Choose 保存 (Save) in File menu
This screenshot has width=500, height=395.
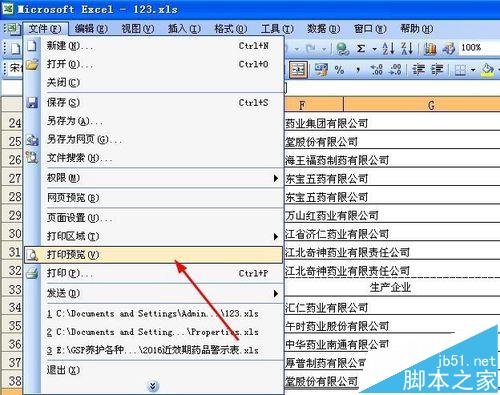point(153,102)
